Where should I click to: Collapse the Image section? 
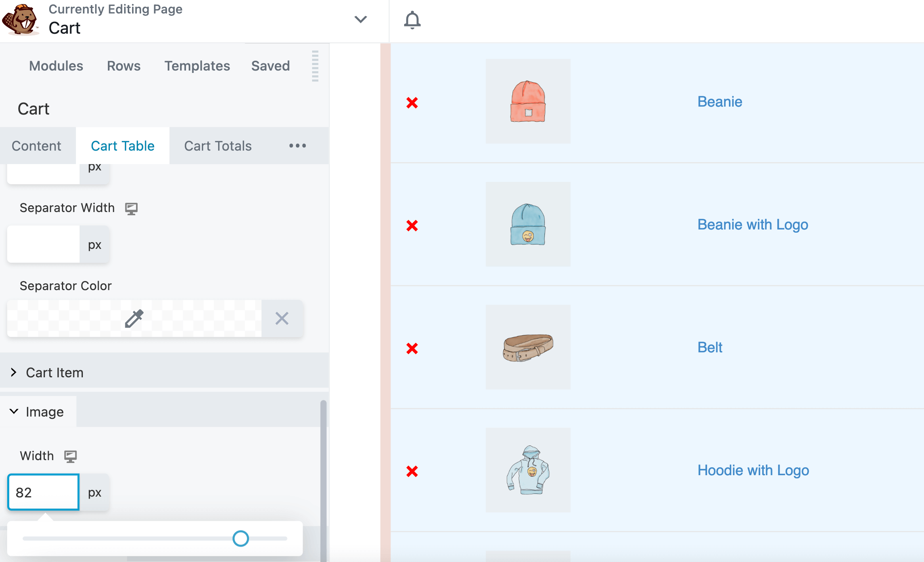[13, 412]
